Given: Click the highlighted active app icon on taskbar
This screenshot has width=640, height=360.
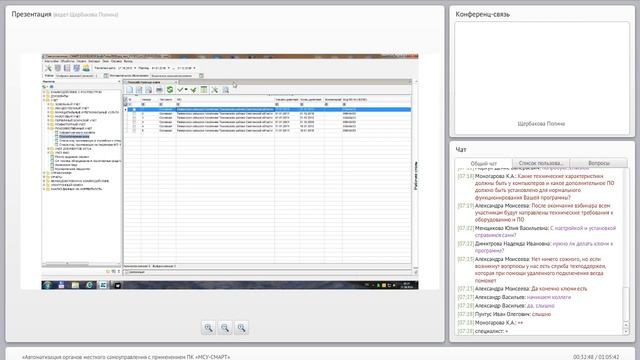Looking at the screenshot, I should [x=103, y=285].
